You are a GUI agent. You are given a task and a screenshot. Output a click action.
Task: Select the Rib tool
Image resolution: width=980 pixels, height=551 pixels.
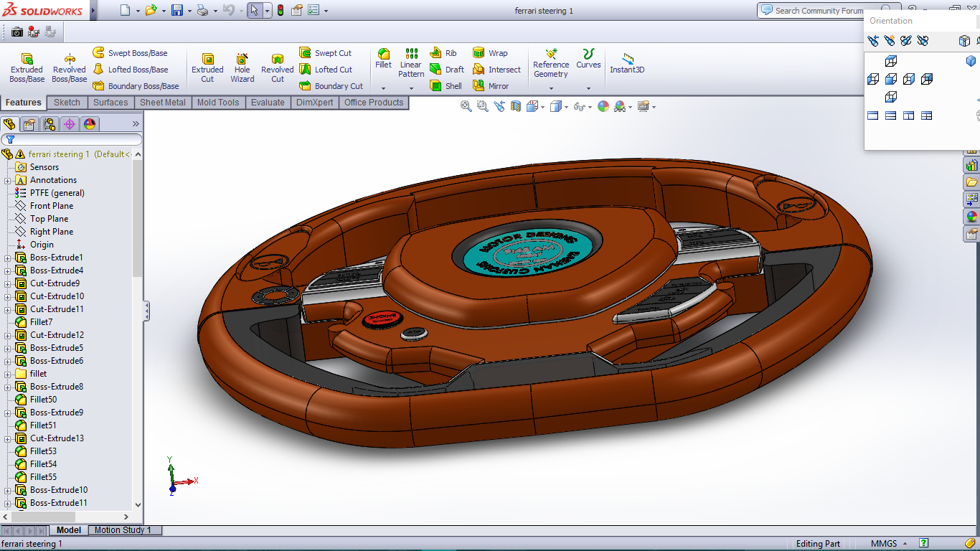(x=443, y=53)
